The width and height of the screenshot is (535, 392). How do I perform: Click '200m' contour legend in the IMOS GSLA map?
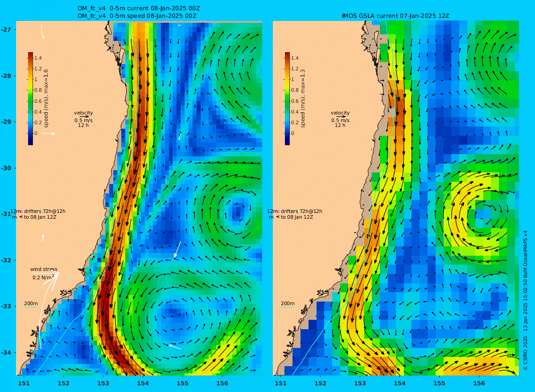[x=287, y=303]
